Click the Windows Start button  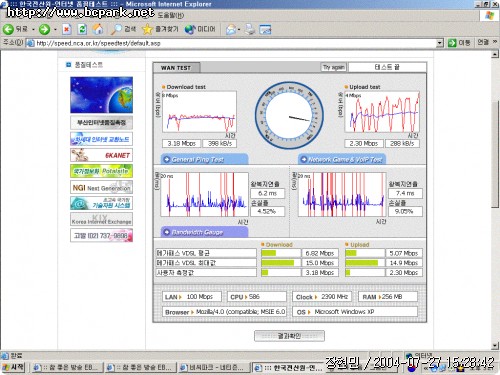coord(13,367)
